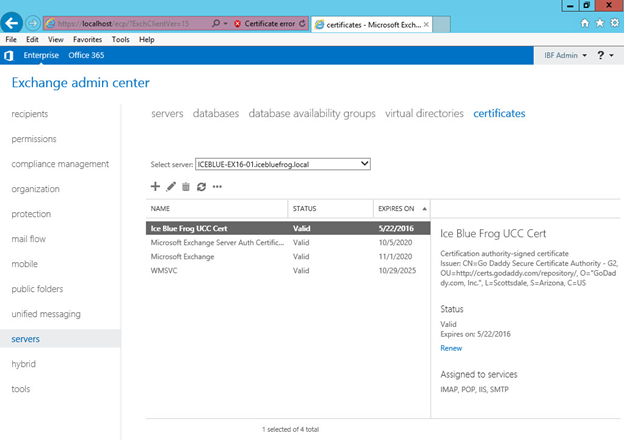Open the File menu
Image resolution: width=624 pixels, height=447 pixels.
[11, 39]
